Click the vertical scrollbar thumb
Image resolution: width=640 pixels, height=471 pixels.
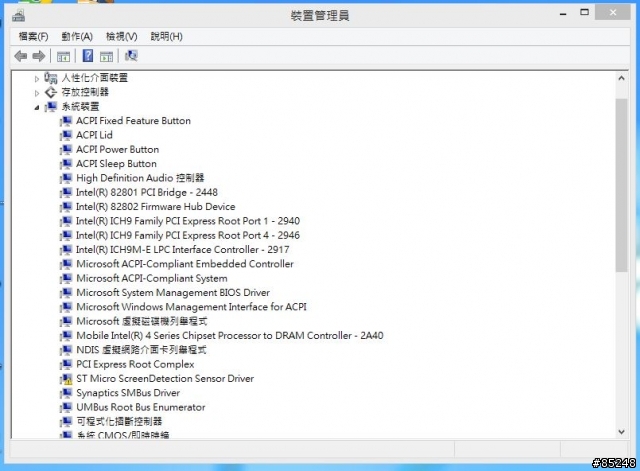click(621, 185)
